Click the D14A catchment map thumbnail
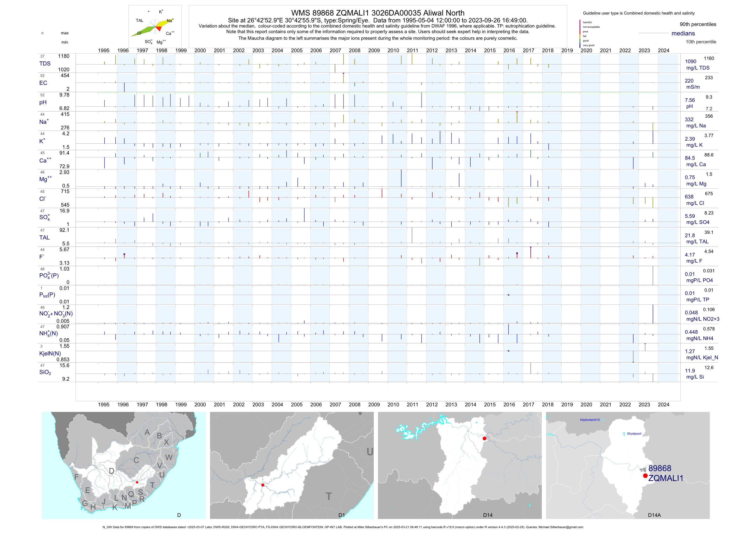 [x=628, y=465]
